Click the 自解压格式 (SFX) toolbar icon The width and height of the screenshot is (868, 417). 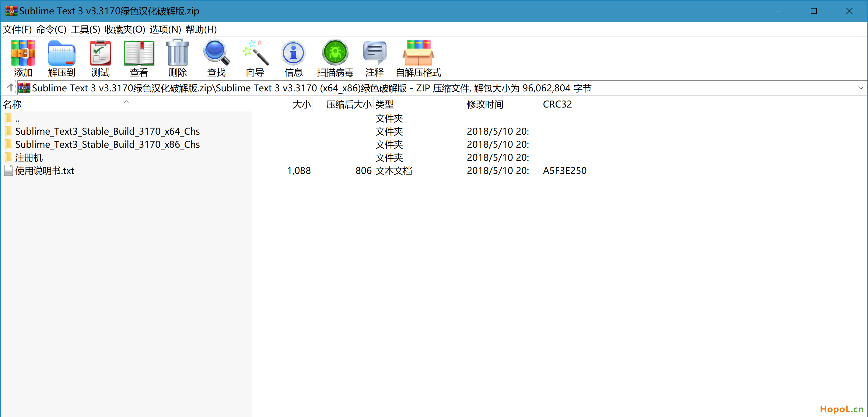click(x=418, y=53)
